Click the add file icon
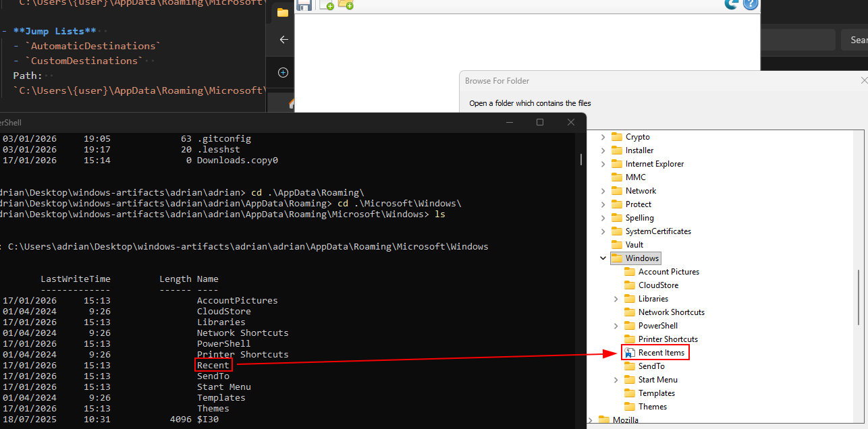This screenshot has width=868, height=429. coord(326,5)
